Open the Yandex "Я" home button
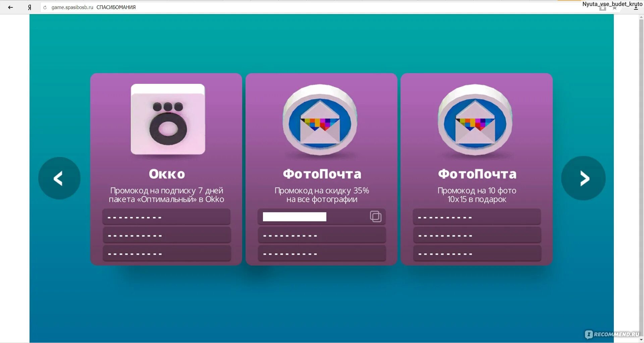Viewport: 644px width, 343px height. 30,7
